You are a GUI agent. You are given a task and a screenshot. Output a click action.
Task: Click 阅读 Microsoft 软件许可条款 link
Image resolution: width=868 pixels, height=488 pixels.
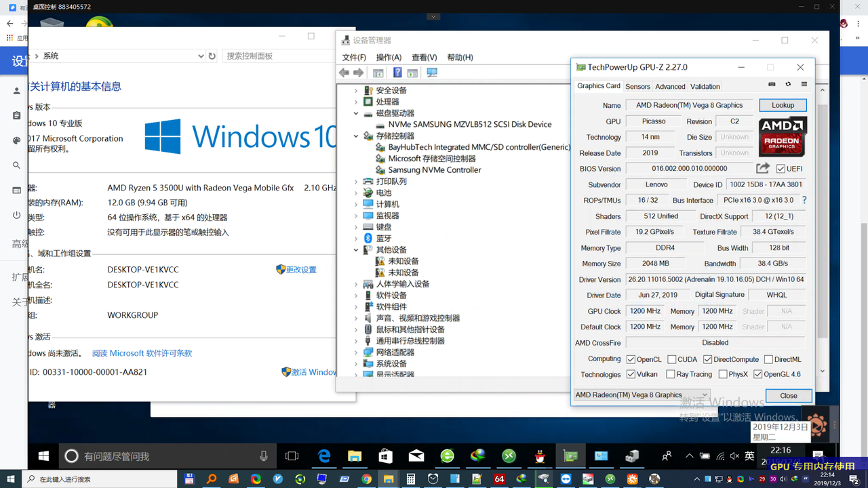[x=142, y=353]
